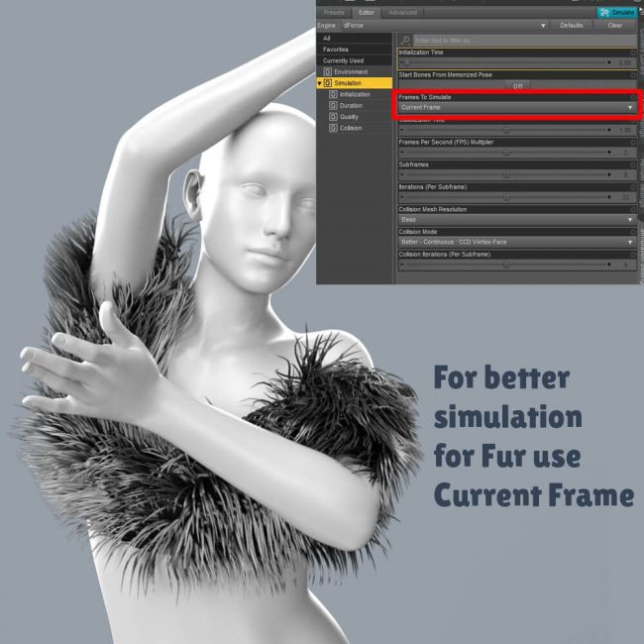The width and height of the screenshot is (644, 644).
Task: Click the Subframes slider handle
Action: (x=506, y=174)
